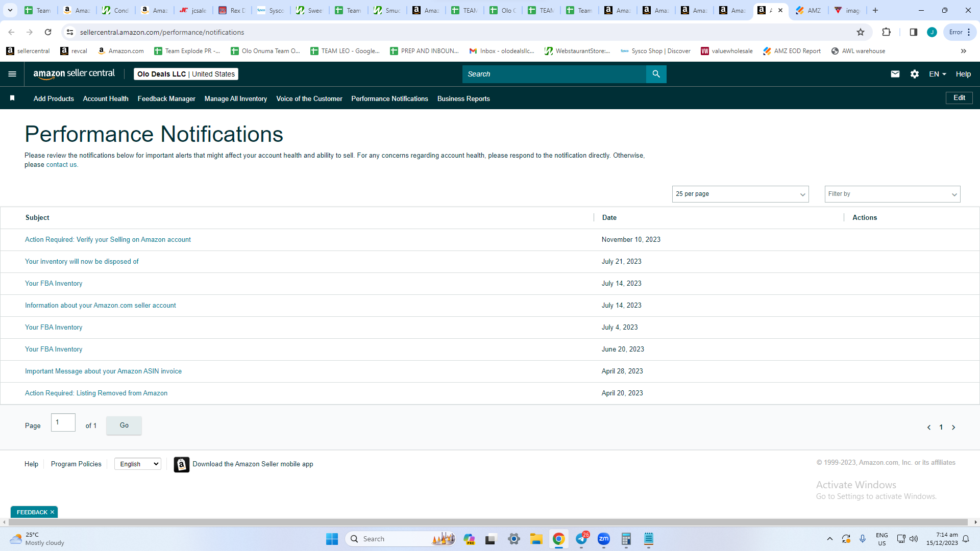Bookmark this page with the star icon
Viewport: 980px width, 551px height.
(861, 32)
